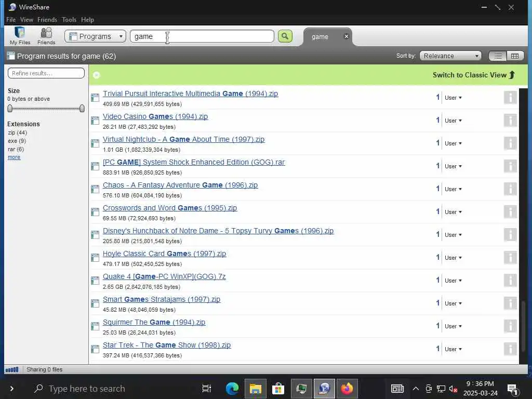Open info for Hoyle Classic Card Games

click(510, 258)
